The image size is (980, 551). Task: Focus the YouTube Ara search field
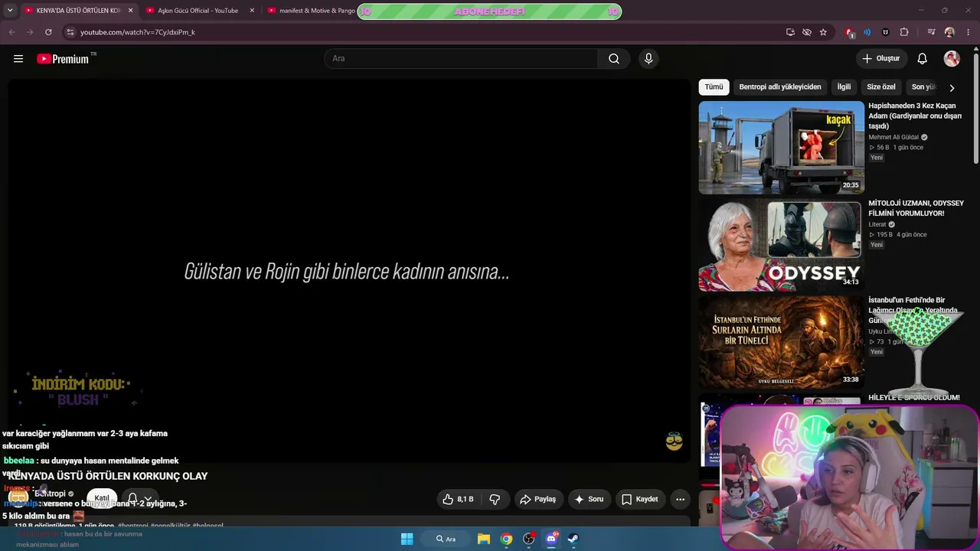(461, 59)
